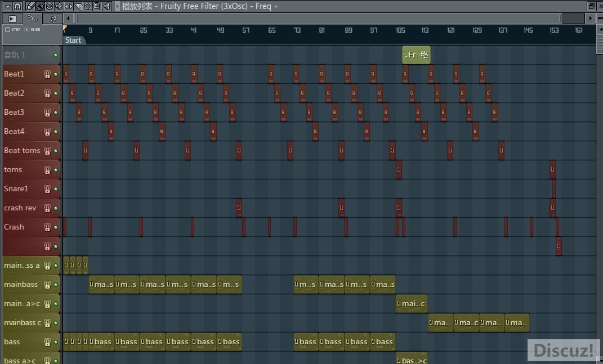The width and height of the screenshot is (603, 364).
Task: Select the Mute tool
Action: pyautogui.click(x=59, y=6)
